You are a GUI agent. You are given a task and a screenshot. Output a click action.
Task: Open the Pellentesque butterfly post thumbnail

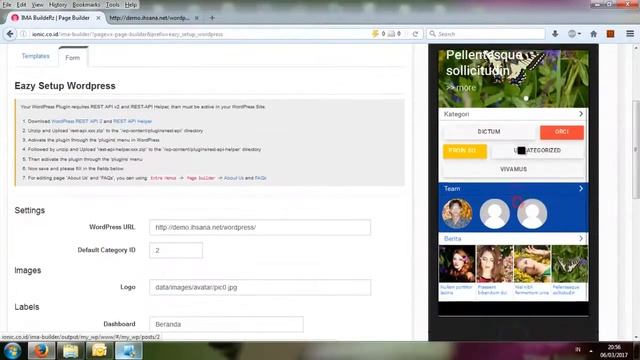click(x=570, y=264)
